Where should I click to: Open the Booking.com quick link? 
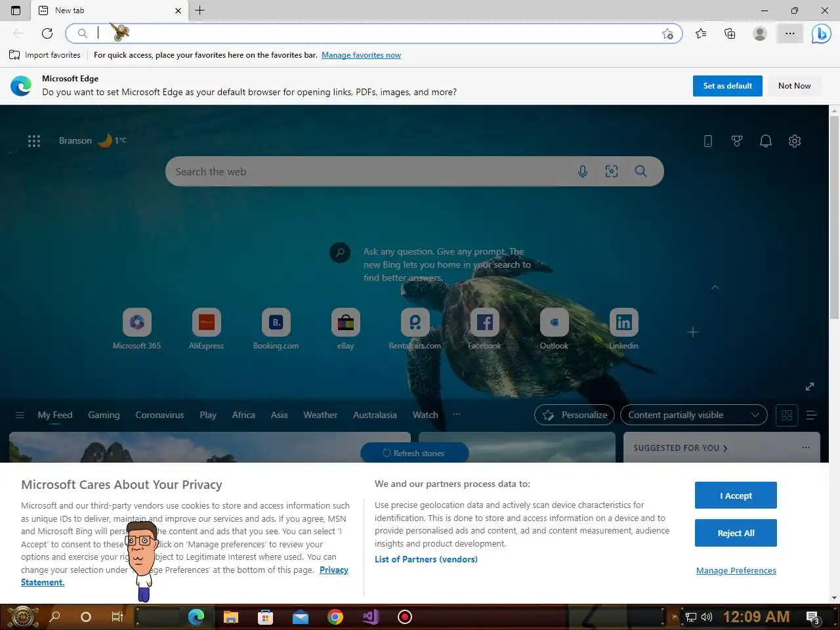coord(276,329)
